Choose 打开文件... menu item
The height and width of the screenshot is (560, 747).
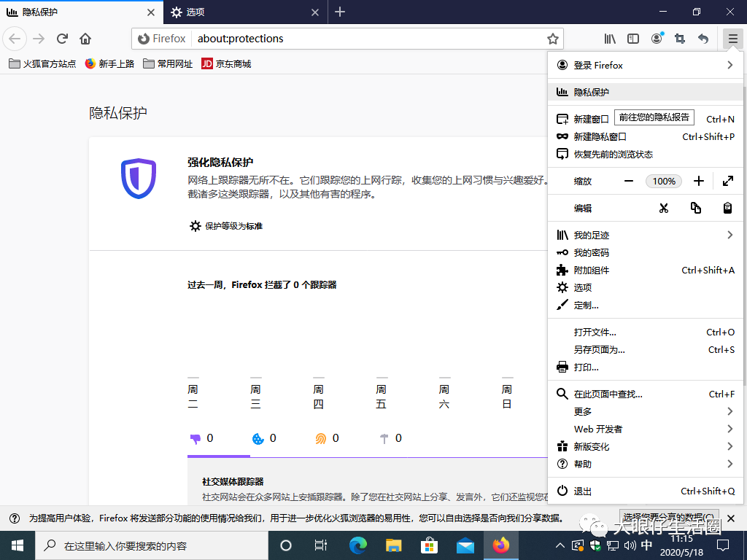[x=645, y=332]
